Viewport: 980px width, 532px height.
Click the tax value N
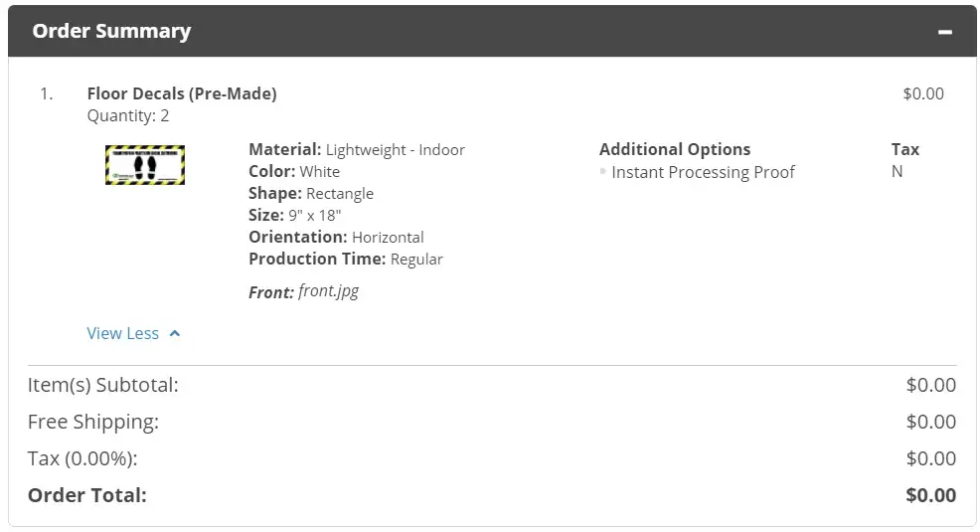click(897, 171)
